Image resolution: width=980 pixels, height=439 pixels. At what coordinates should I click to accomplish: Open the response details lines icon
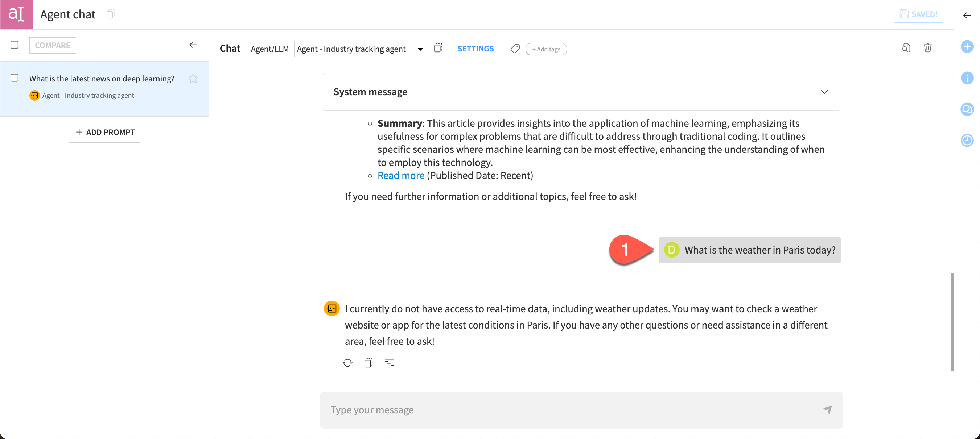389,363
